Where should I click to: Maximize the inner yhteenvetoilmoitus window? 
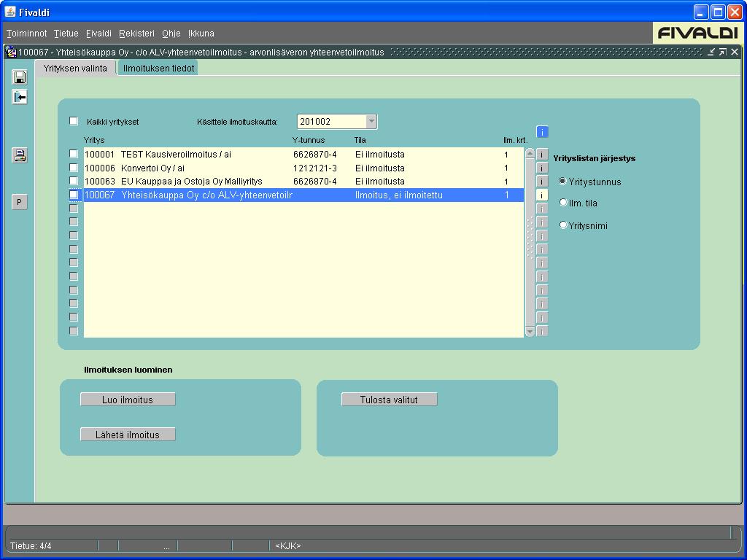(x=723, y=52)
